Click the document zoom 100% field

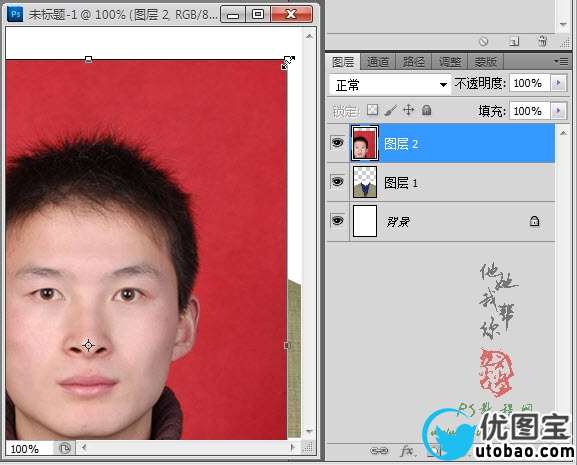tap(29, 449)
